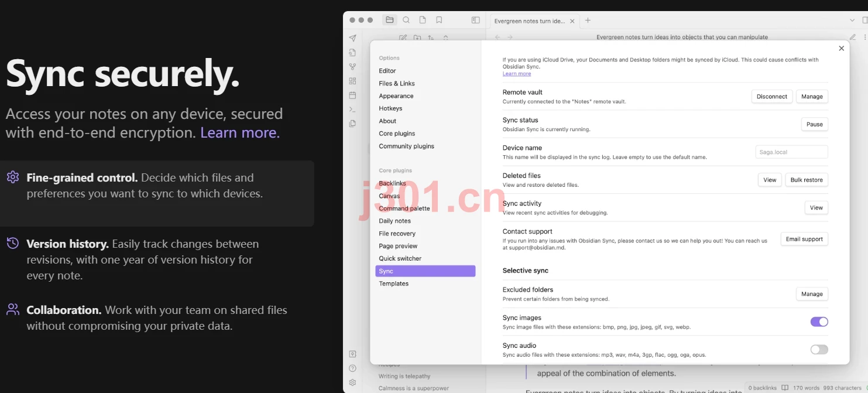
Task: Open daily note calendar icon
Action: click(352, 95)
